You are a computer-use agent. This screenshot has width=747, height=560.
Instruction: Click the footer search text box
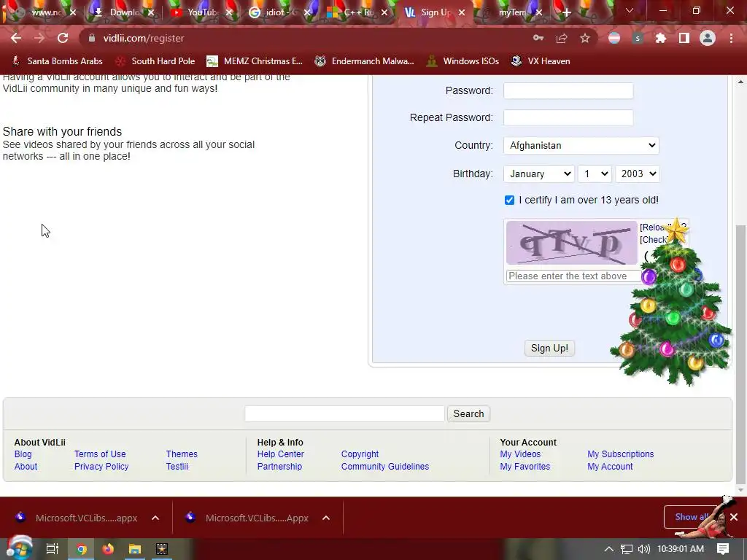[344, 414]
